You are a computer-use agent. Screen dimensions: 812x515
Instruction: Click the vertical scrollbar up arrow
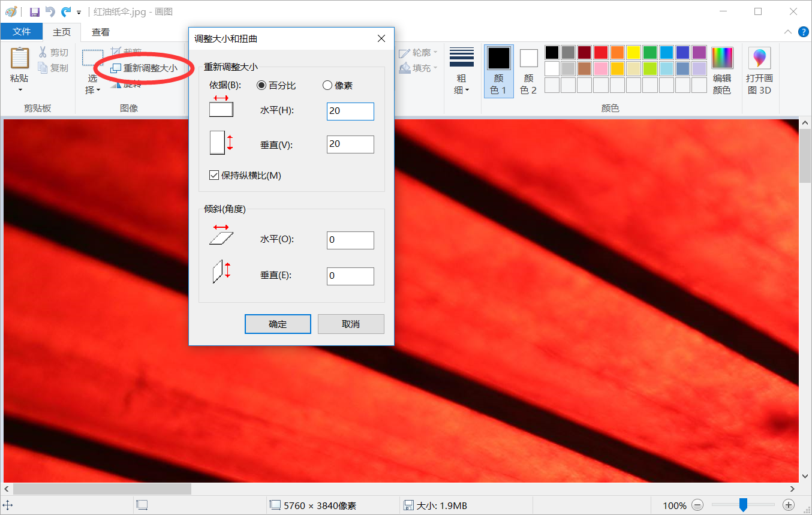(805, 124)
